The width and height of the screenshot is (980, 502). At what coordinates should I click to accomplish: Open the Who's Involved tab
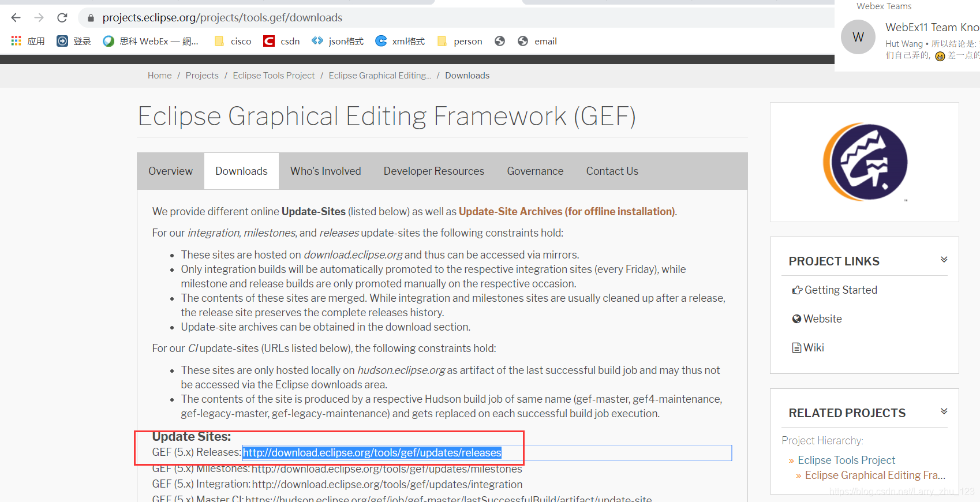click(326, 171)
